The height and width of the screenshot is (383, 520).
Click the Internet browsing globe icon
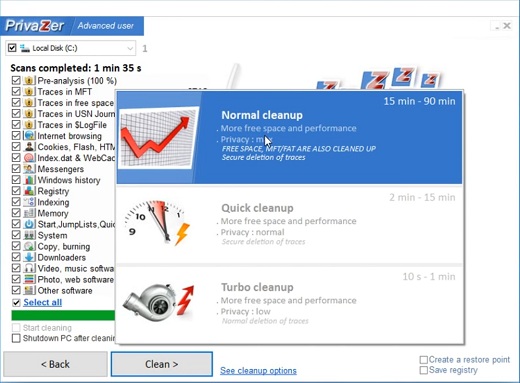[x=29, y=136]
